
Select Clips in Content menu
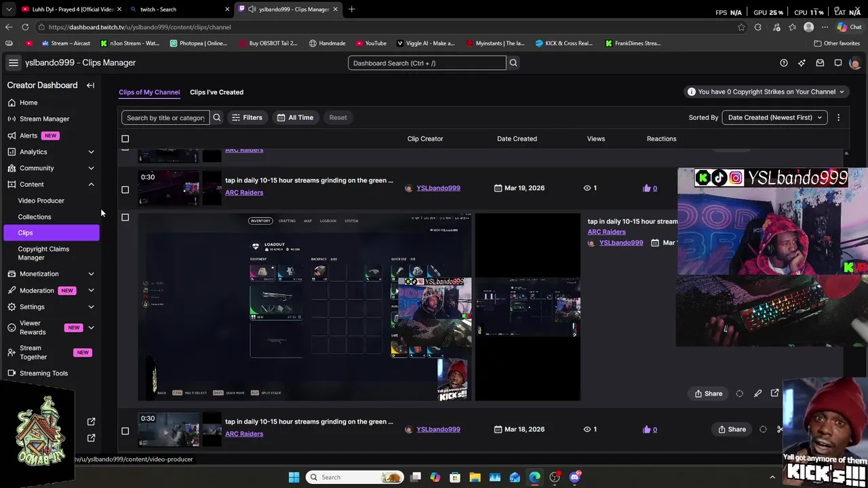[51, 232]
